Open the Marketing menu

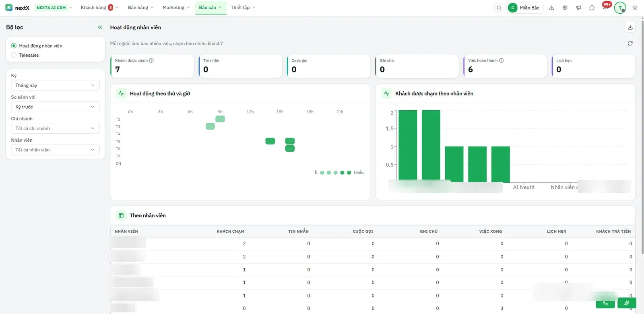click(x=176, y=8)
